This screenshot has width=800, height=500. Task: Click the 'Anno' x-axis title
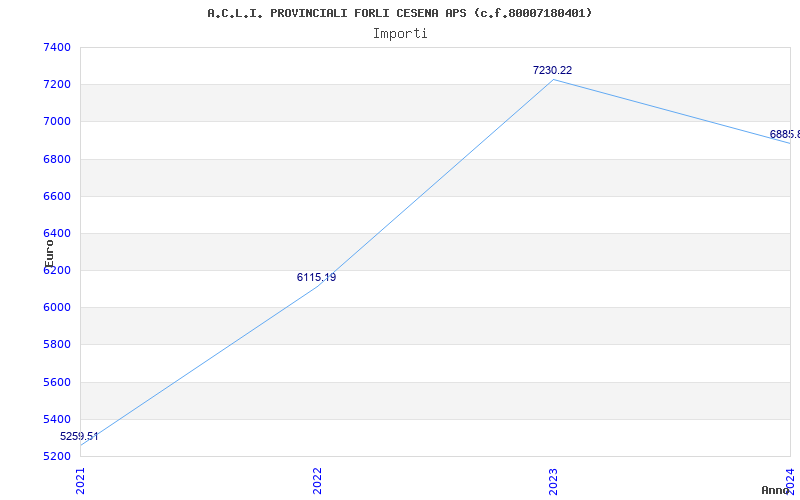tap(775, 490)
